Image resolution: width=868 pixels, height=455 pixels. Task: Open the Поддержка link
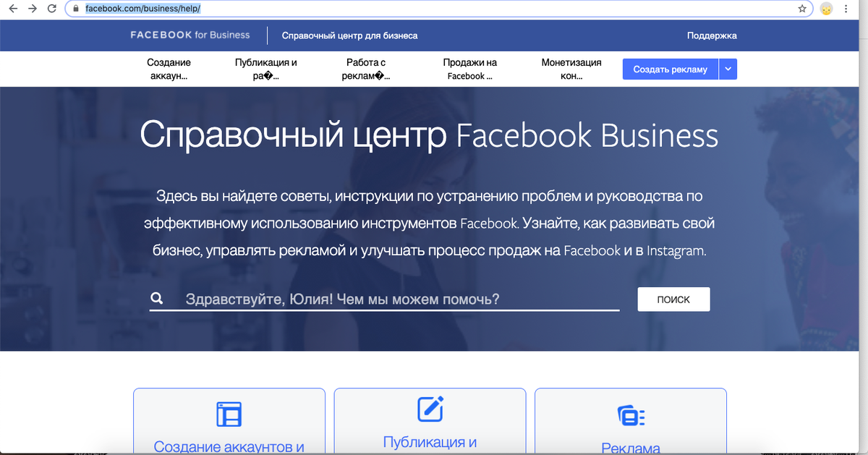pyautogui.click(x=712, y=35)
